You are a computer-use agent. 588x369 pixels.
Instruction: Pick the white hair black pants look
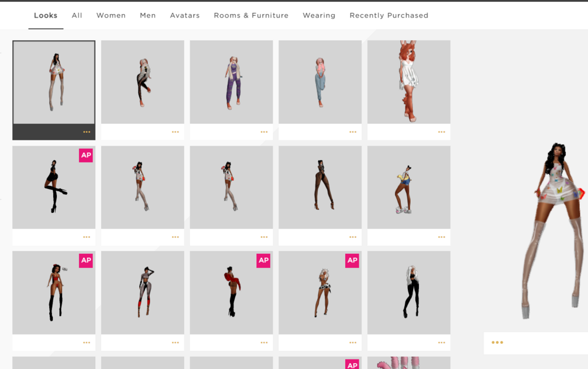pyautogui.click(x=409, y=292)
